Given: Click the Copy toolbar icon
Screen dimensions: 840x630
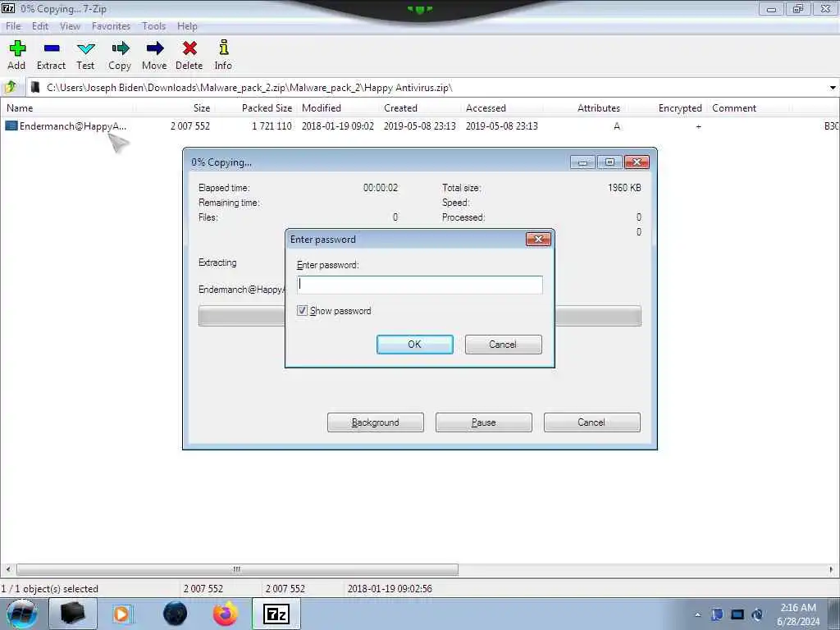Looking at the screenshot, I should point(120,48).
